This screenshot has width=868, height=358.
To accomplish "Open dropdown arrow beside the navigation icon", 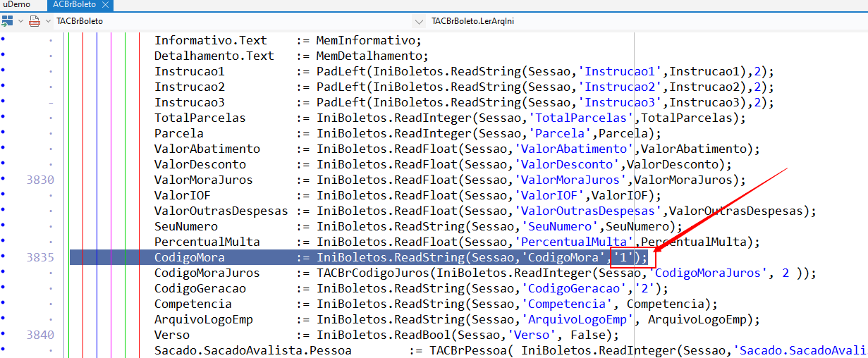I will tap(21, 21).
